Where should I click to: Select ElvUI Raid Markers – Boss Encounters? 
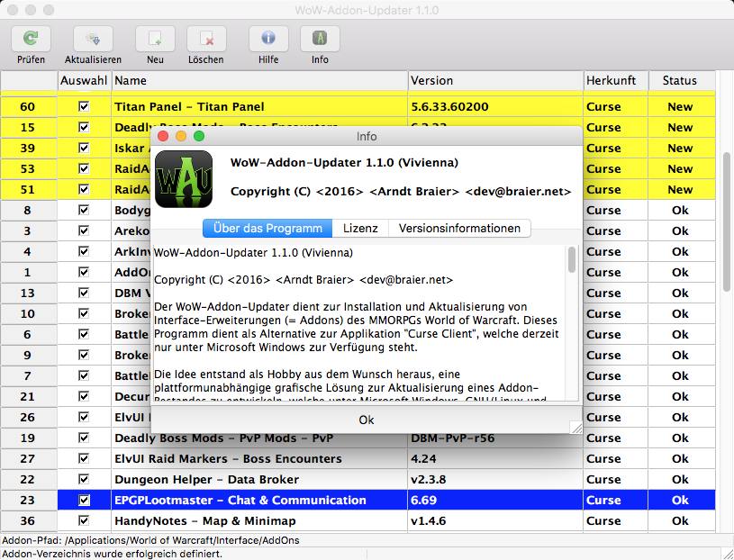coord(259,458)
